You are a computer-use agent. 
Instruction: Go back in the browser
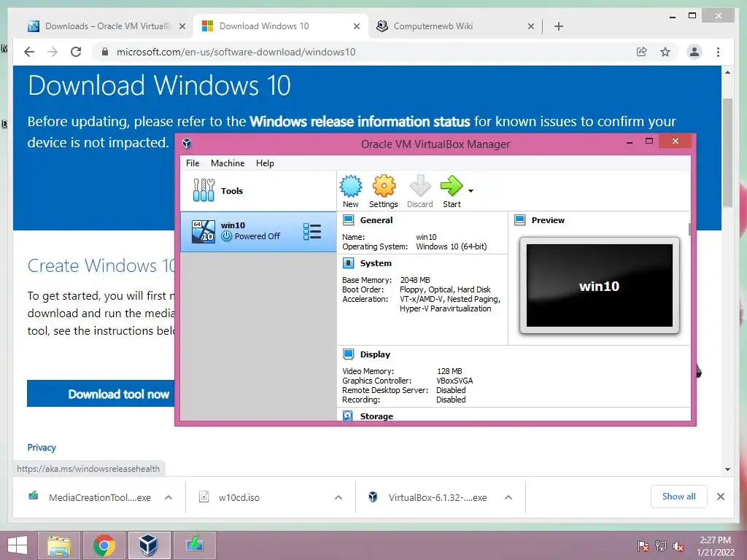click(x=29, y=52)
